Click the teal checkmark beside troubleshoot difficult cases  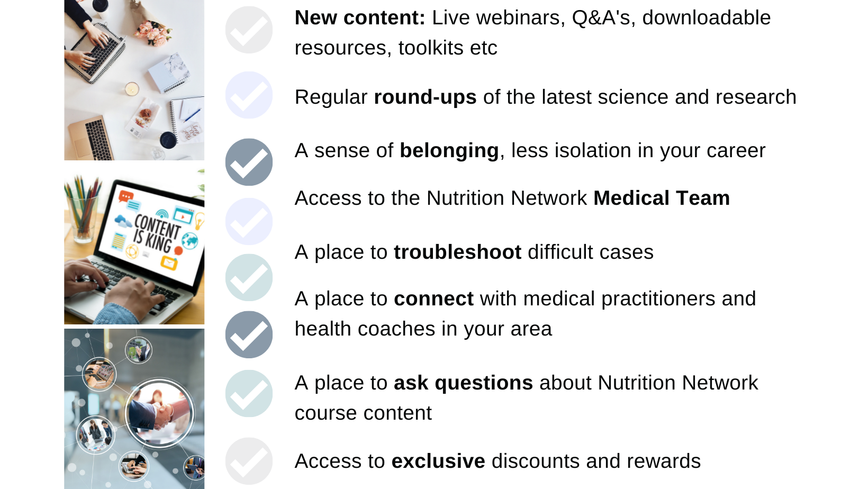pos(249,277)
